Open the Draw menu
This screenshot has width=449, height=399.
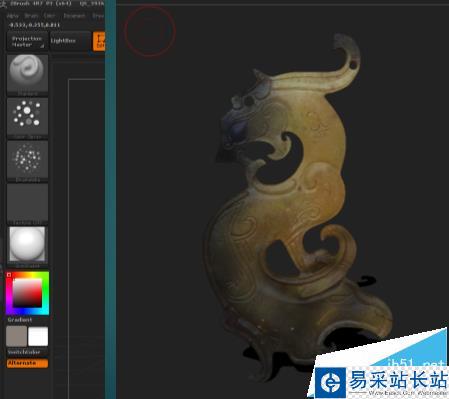98,16
